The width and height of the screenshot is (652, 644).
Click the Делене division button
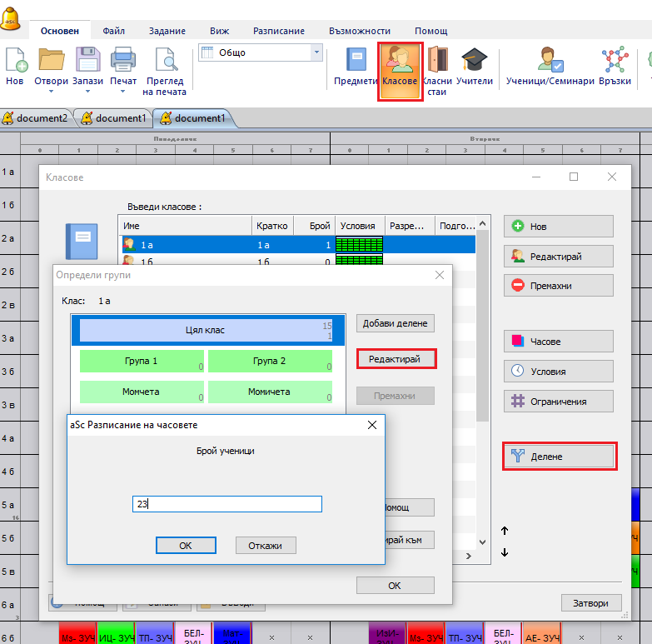pos(559,457)
